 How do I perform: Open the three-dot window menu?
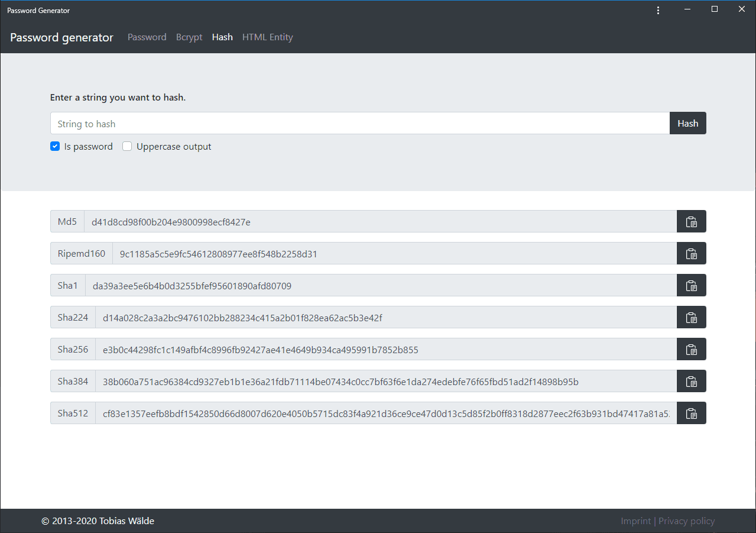tap(658, 10)
